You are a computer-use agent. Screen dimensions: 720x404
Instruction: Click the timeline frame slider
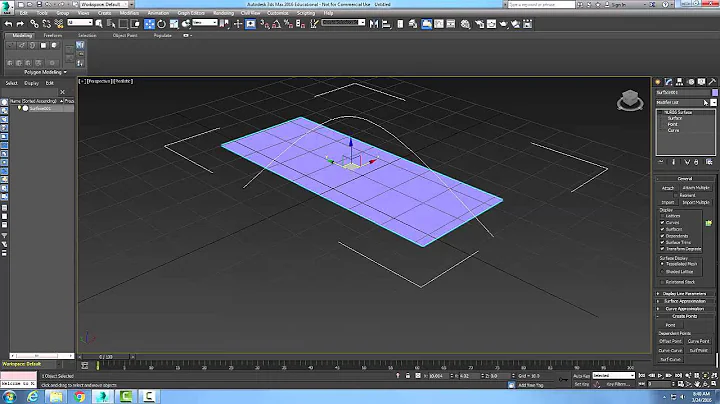[106, 357]
